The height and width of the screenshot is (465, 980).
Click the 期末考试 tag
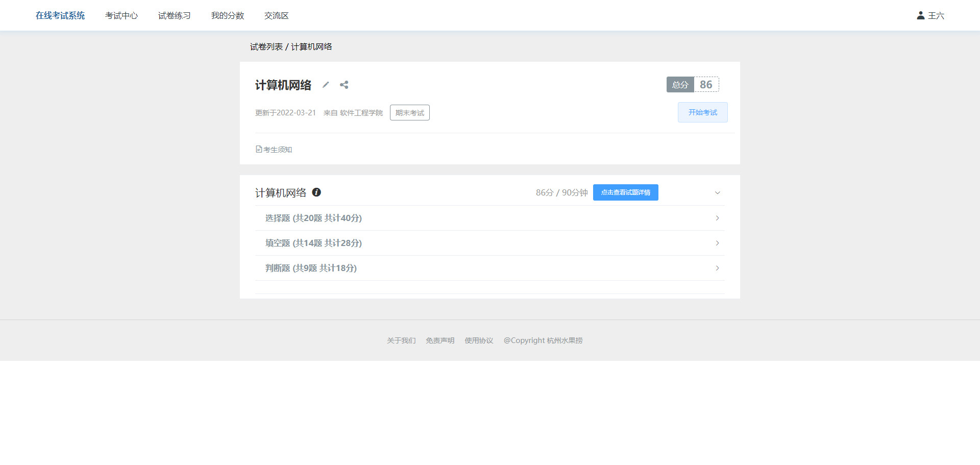tap(410, 113)
